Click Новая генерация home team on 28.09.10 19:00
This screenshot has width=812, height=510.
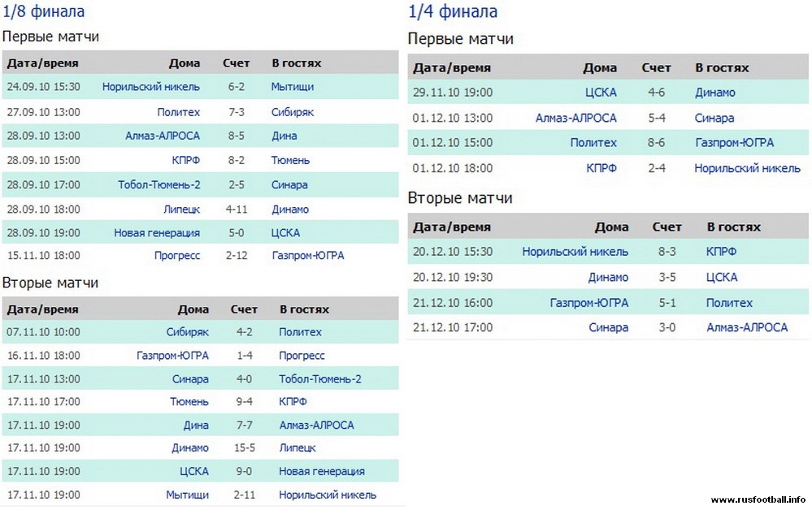156,233
